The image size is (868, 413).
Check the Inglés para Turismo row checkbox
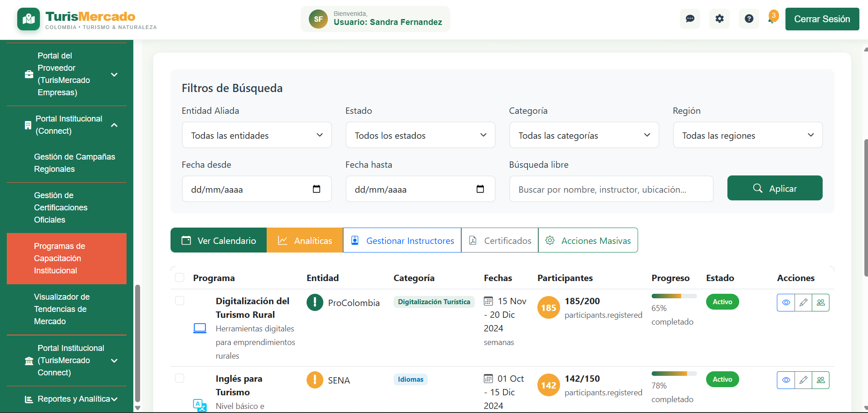(180, 378)
